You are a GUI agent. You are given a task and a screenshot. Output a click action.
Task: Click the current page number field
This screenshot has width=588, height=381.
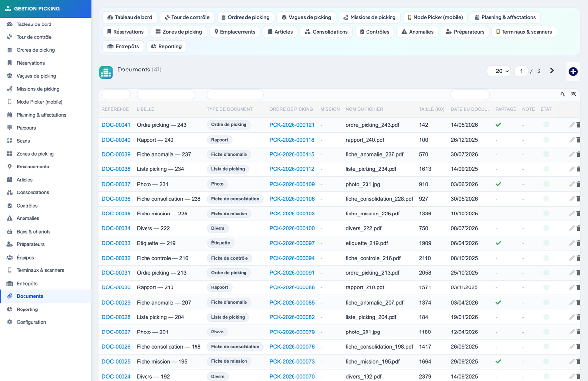(521, 71)
